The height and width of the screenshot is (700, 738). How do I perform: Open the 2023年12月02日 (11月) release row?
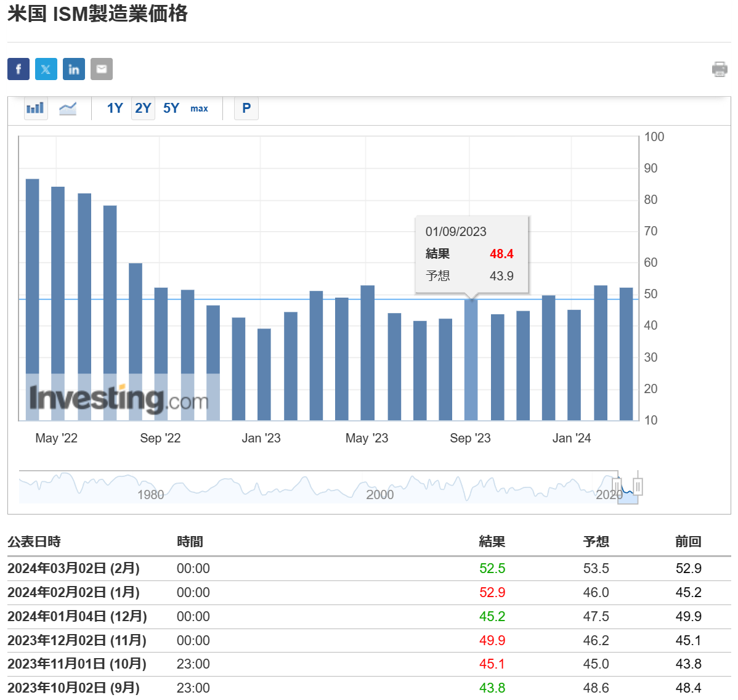pos(77,640)
